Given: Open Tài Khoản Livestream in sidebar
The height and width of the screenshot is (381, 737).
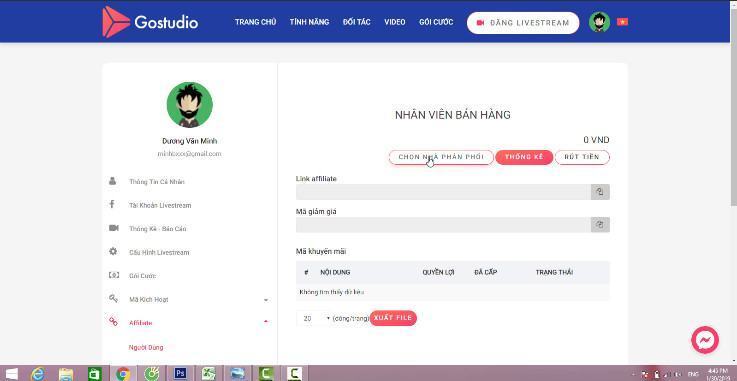Looking at the screenshot, I should coord(160,205).
